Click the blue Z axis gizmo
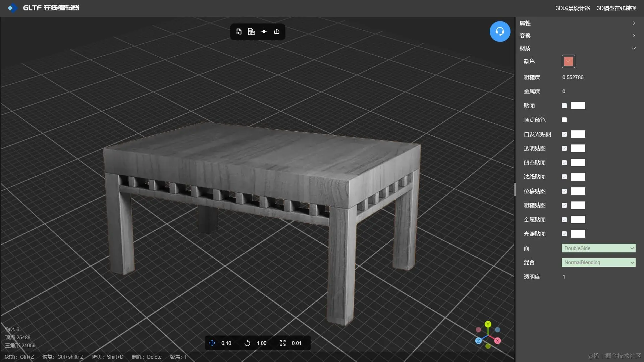The image size is (644, 362). coord(479,341)
